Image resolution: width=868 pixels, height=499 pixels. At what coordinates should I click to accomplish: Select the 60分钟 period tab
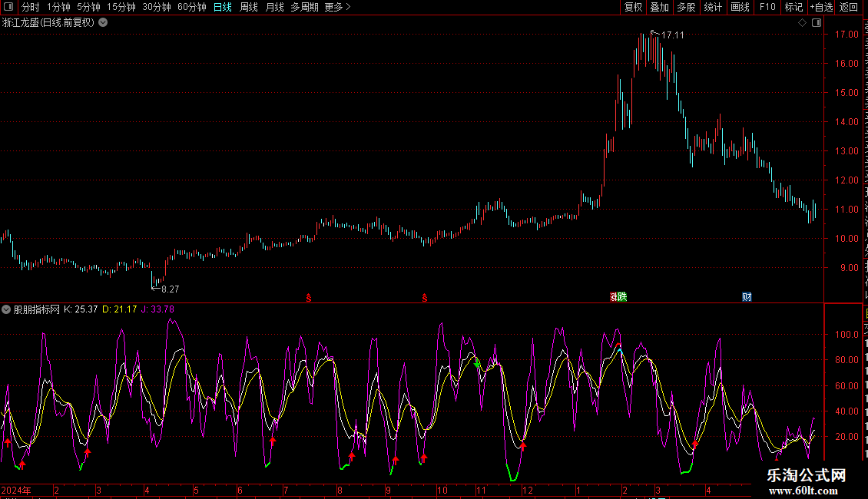(192, 7)
